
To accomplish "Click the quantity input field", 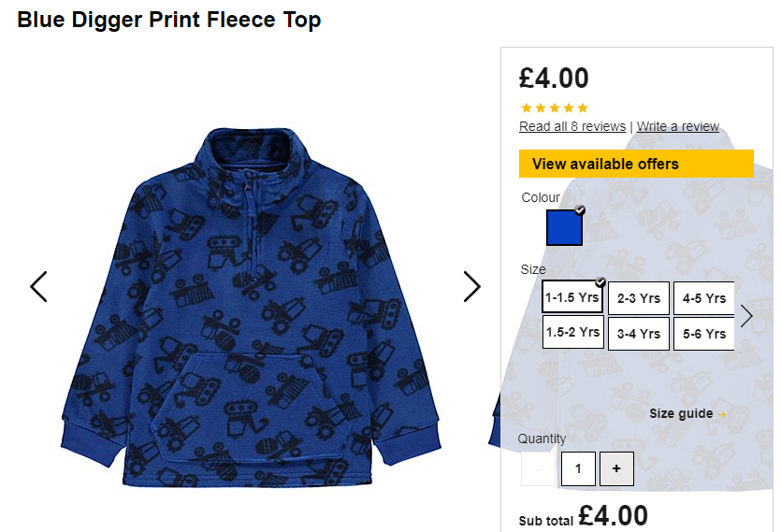I will tap(578, 468).
